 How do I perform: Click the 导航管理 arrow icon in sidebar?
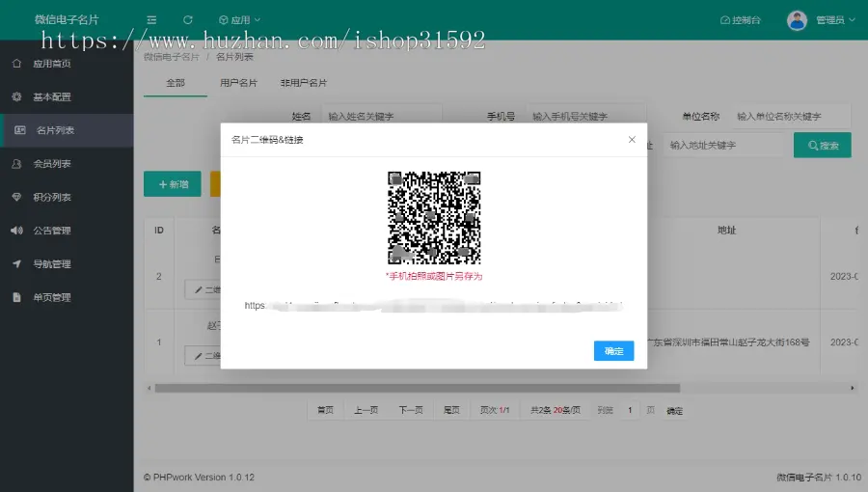16,264
